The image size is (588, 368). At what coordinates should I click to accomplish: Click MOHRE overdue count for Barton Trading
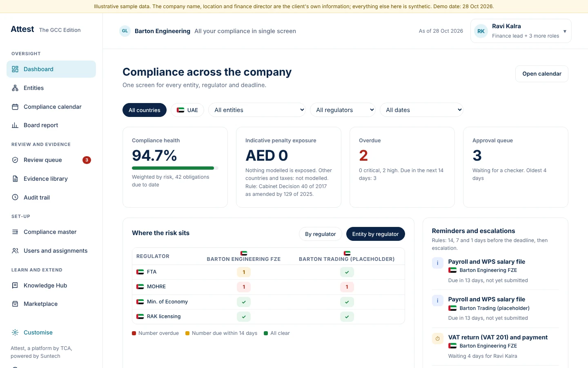347,287
